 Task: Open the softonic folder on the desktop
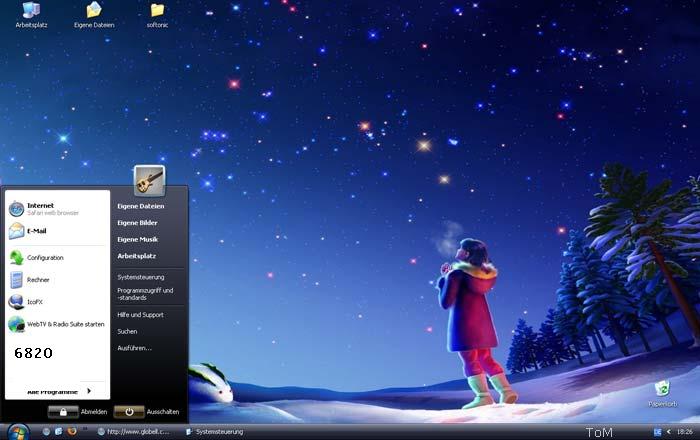pyautogui.click(x=157, y=14)
